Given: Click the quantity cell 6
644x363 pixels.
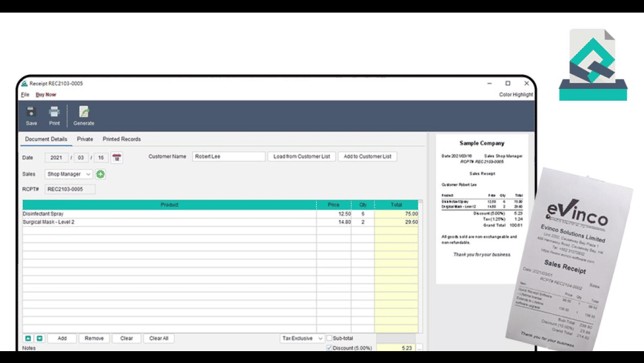Looking at the screenshot, I should 363,214.
